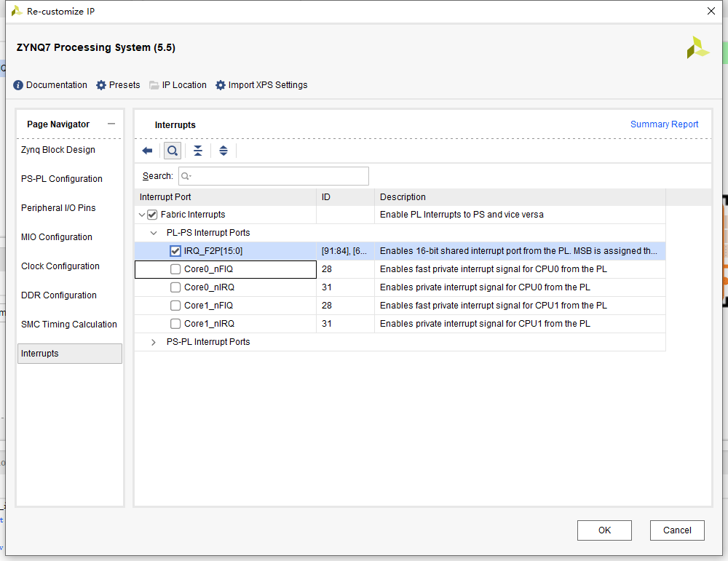
Task: Click the OK button
Action: click(604, 530)
